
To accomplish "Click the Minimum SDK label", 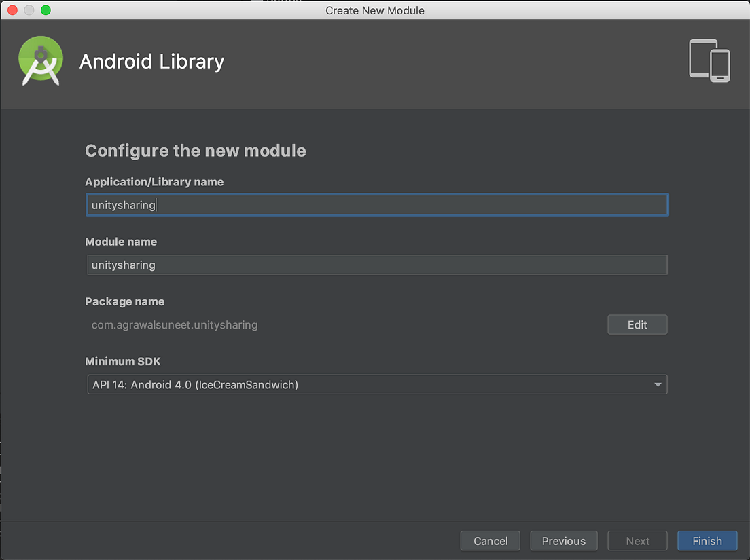I will tap(122, 361).
